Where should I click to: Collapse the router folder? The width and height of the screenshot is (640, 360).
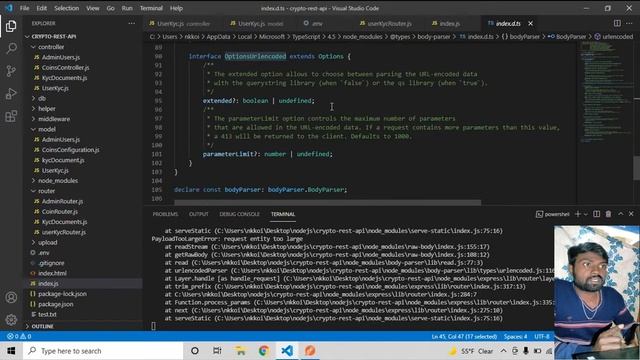(47, 191)
